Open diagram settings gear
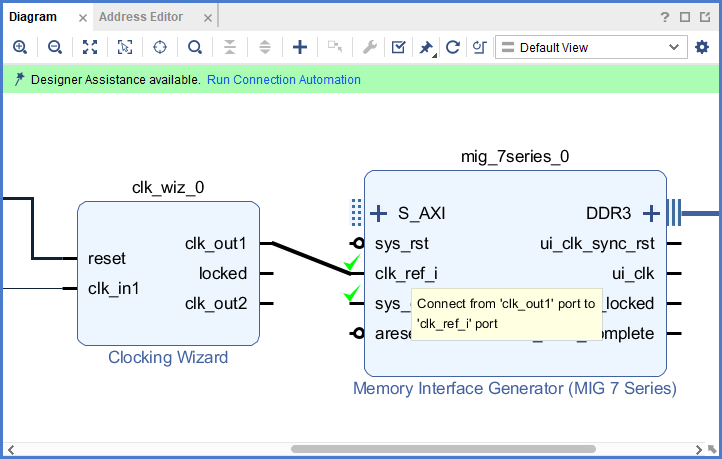The height and width of the screenshot is (459, 722). [x=702, y=47]
